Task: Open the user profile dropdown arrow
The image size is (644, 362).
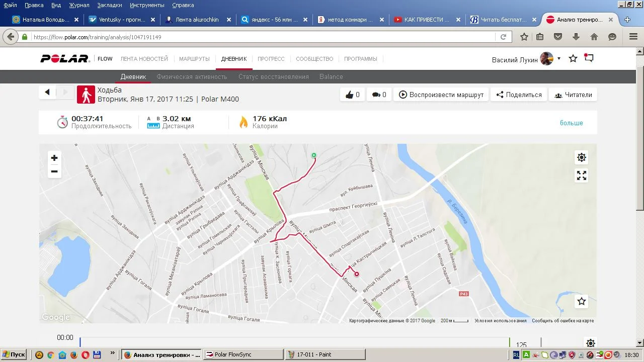Action: tap(559, 59)
